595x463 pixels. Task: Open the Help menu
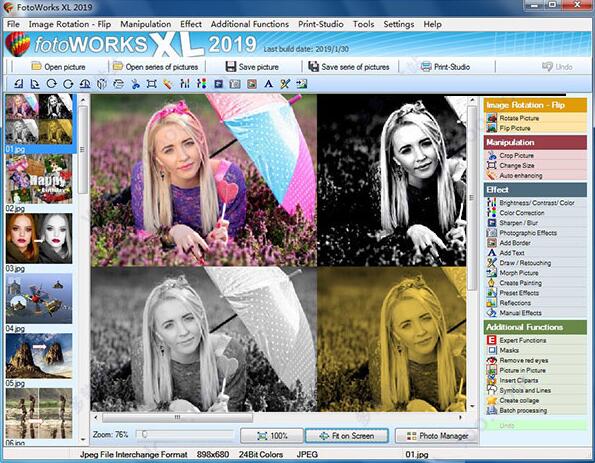[x=433, y=24]
